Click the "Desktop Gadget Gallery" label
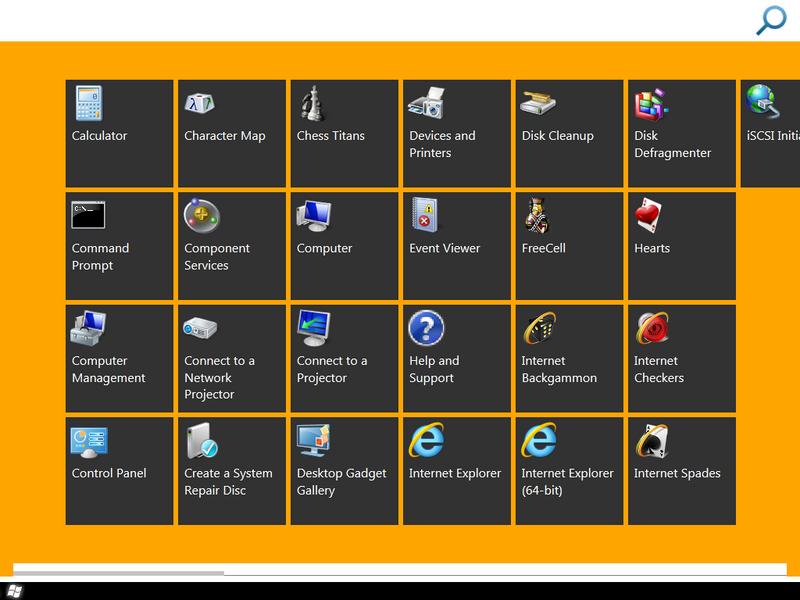The width and height of the screenshot is (800, 600). [x=341, y=482]
